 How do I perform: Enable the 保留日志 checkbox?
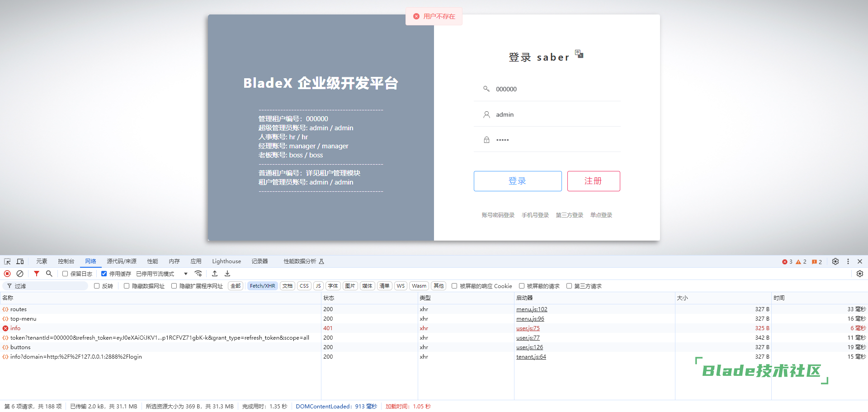pos(65,274)
